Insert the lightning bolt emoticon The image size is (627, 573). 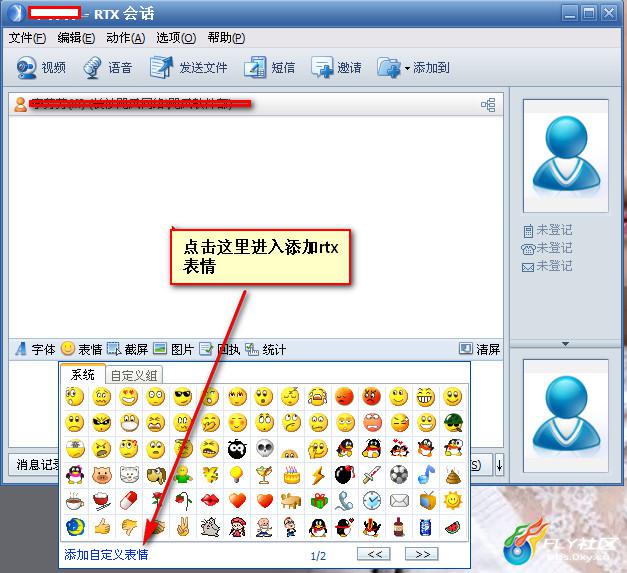click(x=318, y=475)
